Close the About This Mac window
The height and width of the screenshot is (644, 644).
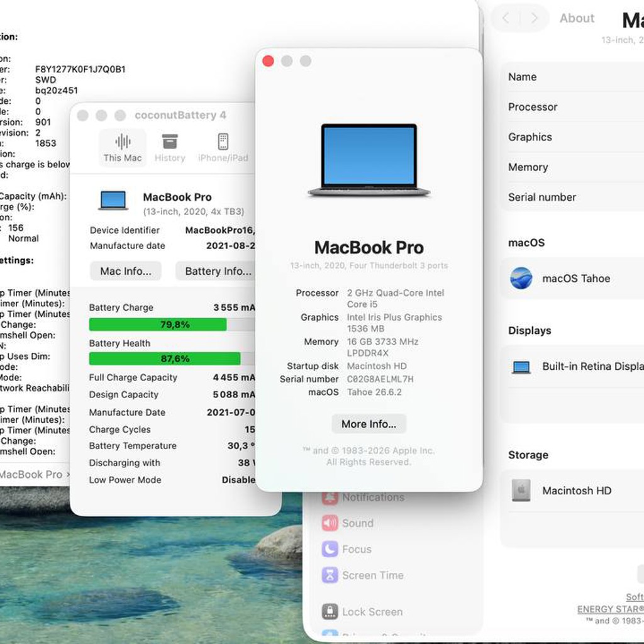click(268, 61)
